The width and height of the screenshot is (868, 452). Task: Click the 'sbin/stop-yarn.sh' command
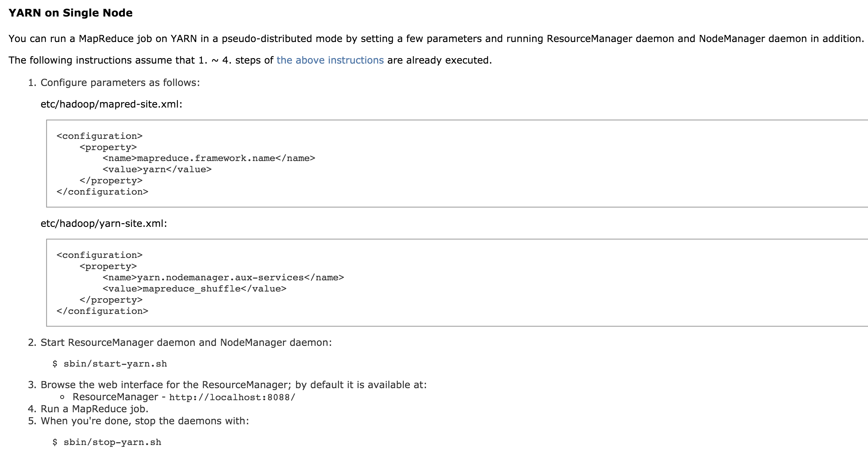pos(112,442)
